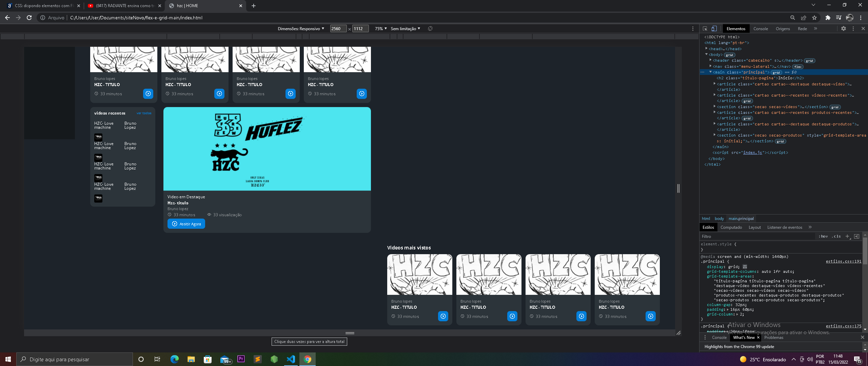Open the 75% zoom dropdown
The image size is (868, 366).
(x=381, y=29)
